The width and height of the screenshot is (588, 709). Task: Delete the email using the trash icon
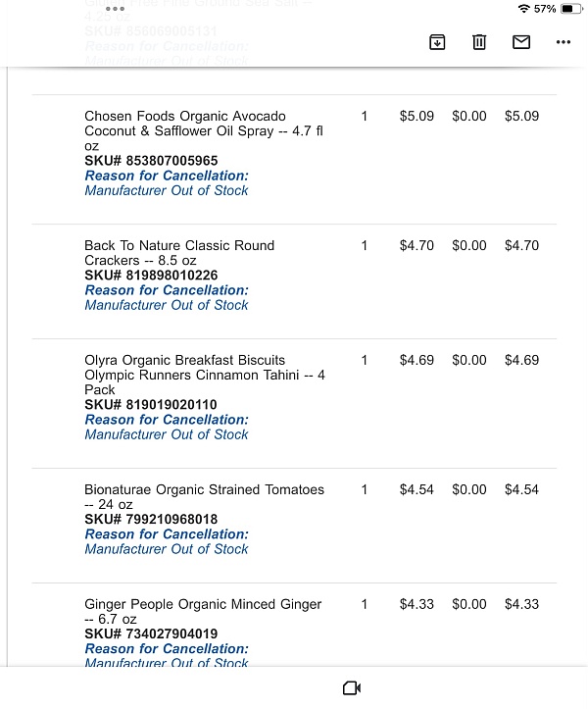click(479, 42)
